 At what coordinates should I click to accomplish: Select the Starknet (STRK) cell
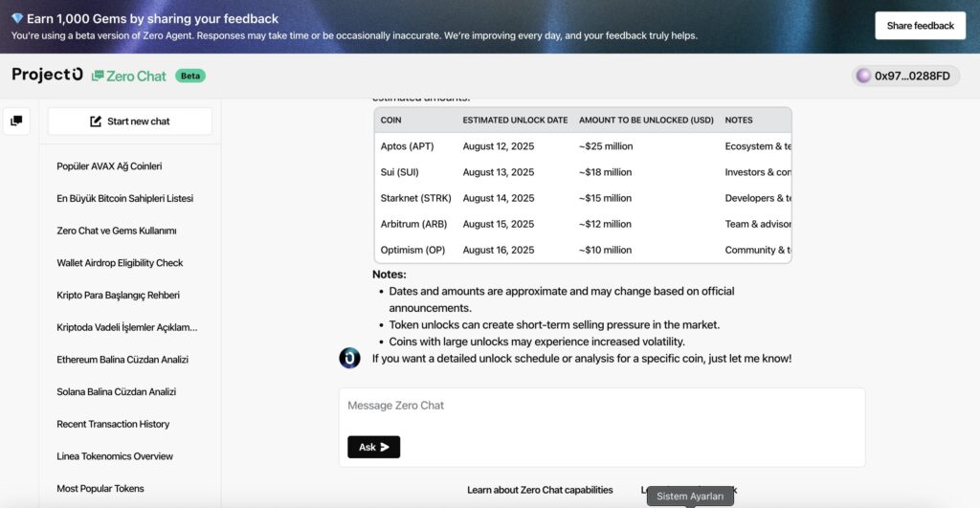pos(415,198)
